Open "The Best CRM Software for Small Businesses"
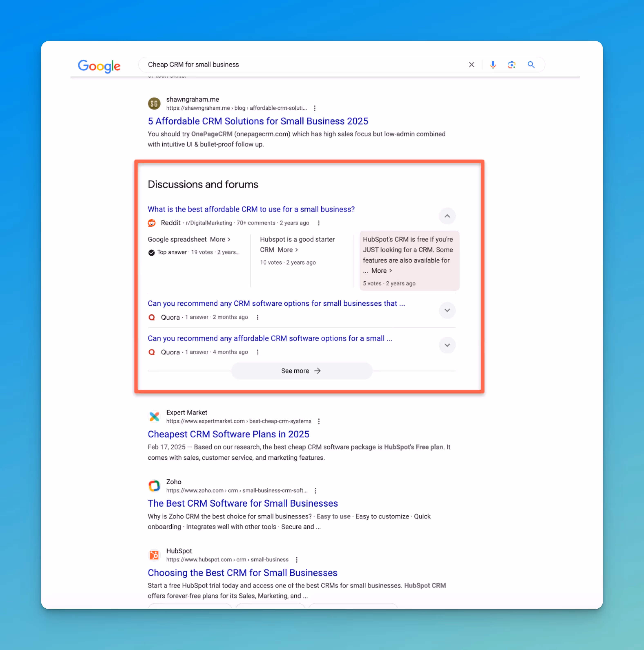The image size is (644, 650). point(243,503)
